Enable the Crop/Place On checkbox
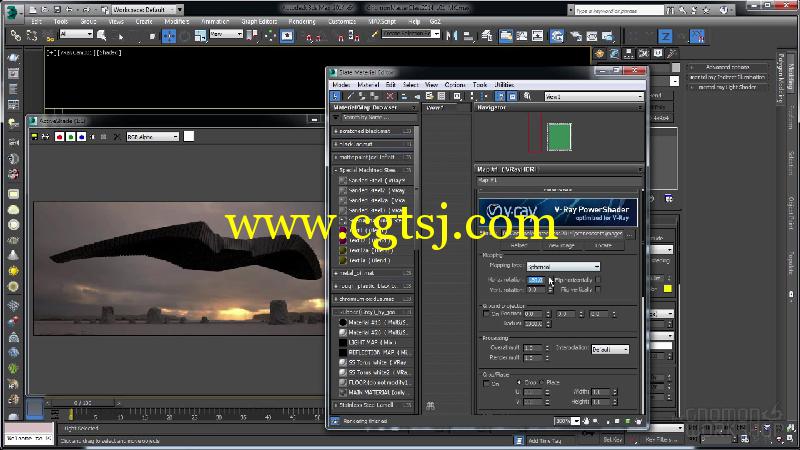 point(486,383)
